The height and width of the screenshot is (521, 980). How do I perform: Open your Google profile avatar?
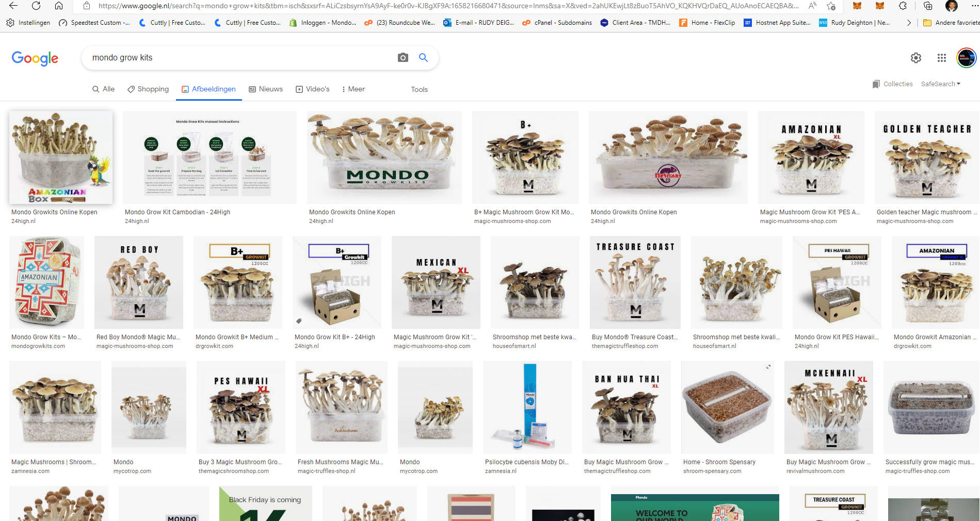click(966, 57)
